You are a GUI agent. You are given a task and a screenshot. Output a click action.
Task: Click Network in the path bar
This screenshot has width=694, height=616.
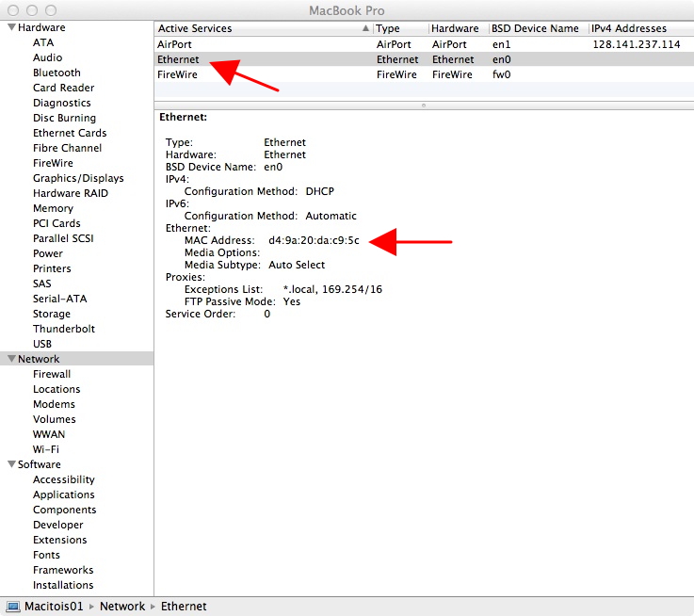click(x=122, y=607)
